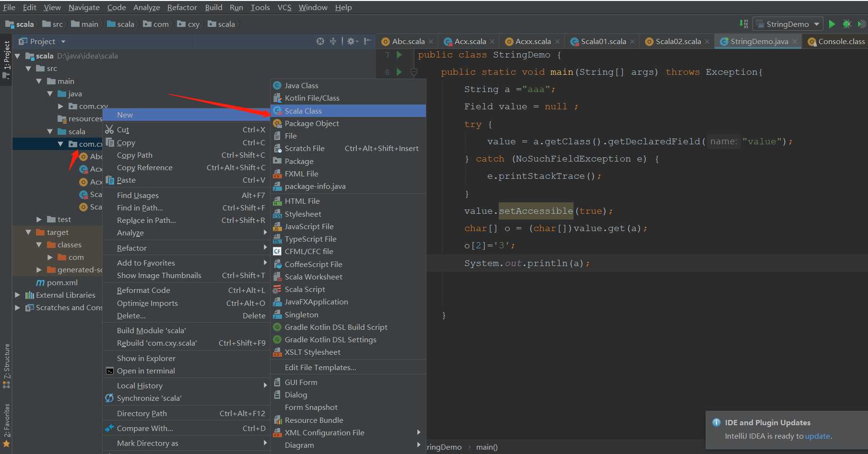Viewport: 868px width, 454px height.
Task: Select the resources folder in tree
Action: [x=80, y=118]
